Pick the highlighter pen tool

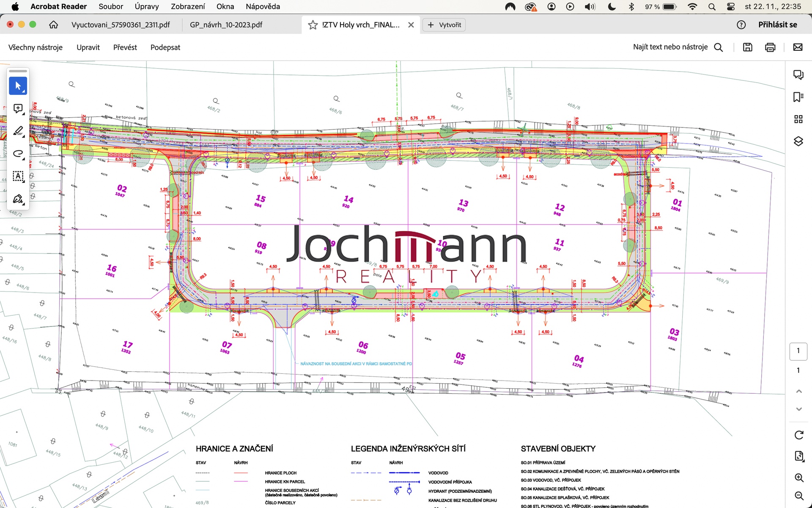(18, 131)
